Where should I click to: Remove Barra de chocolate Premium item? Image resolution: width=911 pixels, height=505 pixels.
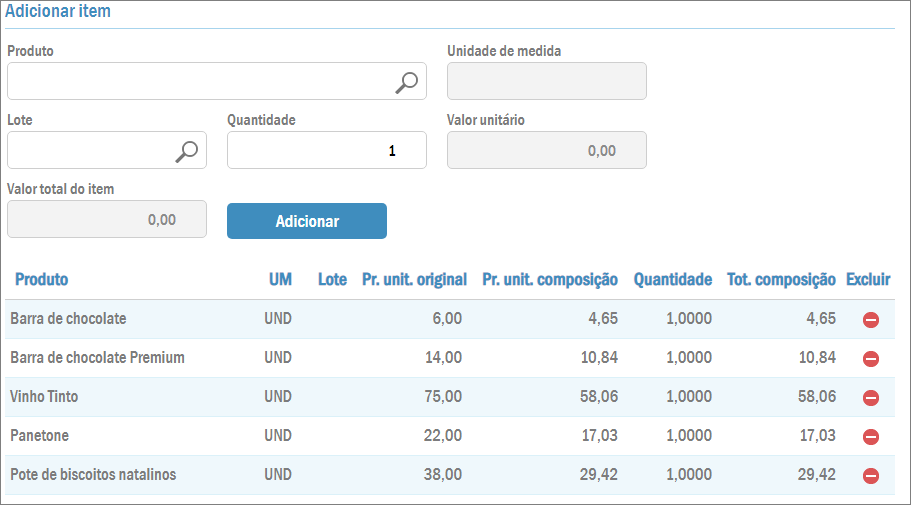pos(870,359)
